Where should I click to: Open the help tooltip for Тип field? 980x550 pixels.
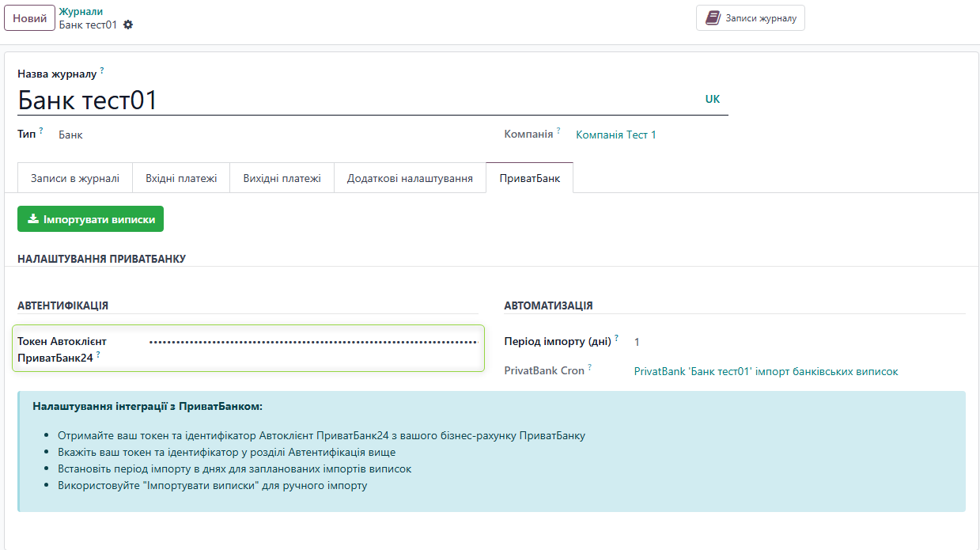(x=42, y=129)
